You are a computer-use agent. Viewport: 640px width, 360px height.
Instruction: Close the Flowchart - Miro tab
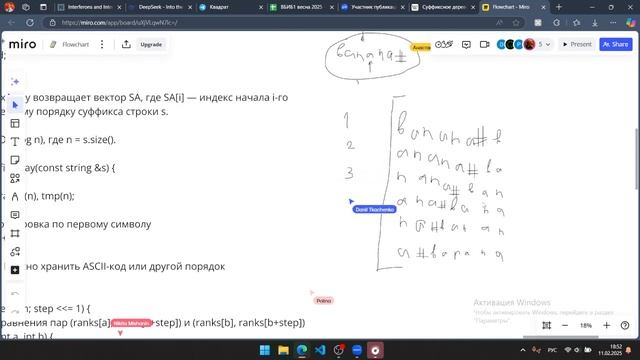543,7
